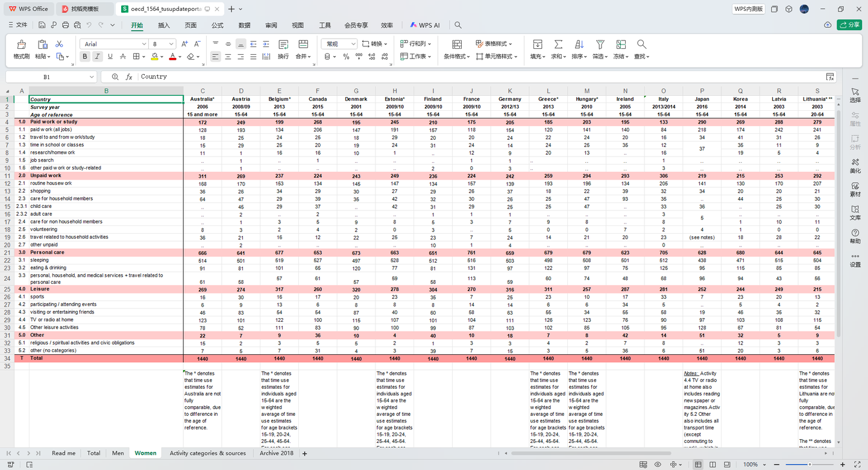Click the Save icon in quick access toolbar

pos(42,25)
